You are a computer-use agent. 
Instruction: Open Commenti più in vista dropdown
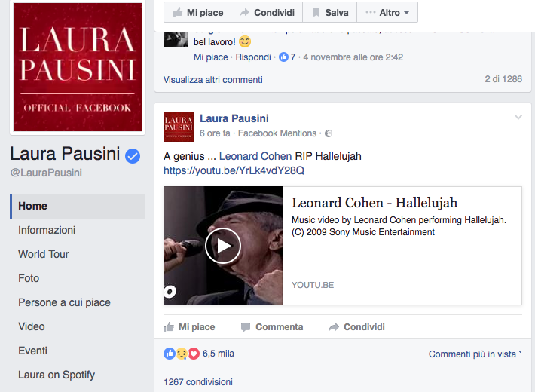[475, 354]
